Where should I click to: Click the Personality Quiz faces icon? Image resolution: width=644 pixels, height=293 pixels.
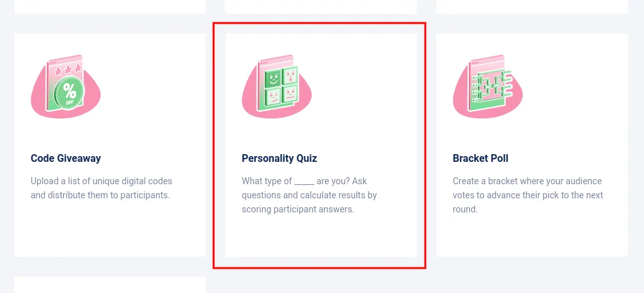(277, 86)
